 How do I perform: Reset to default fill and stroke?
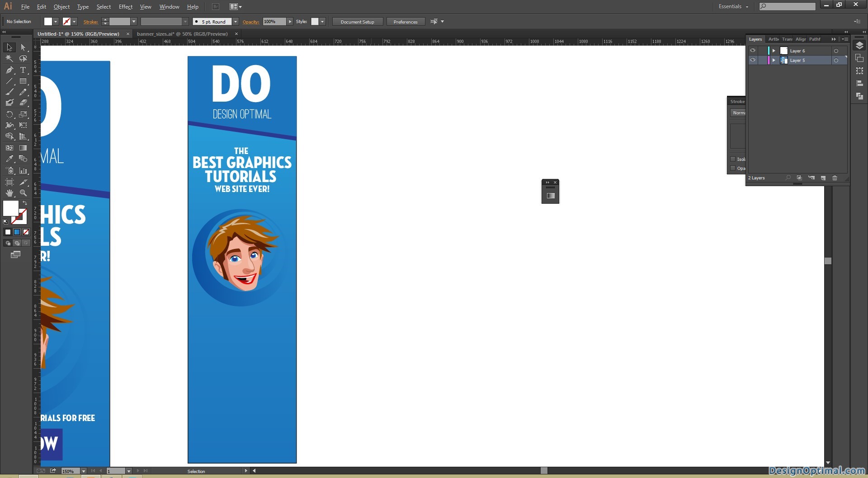click(5, 222)
